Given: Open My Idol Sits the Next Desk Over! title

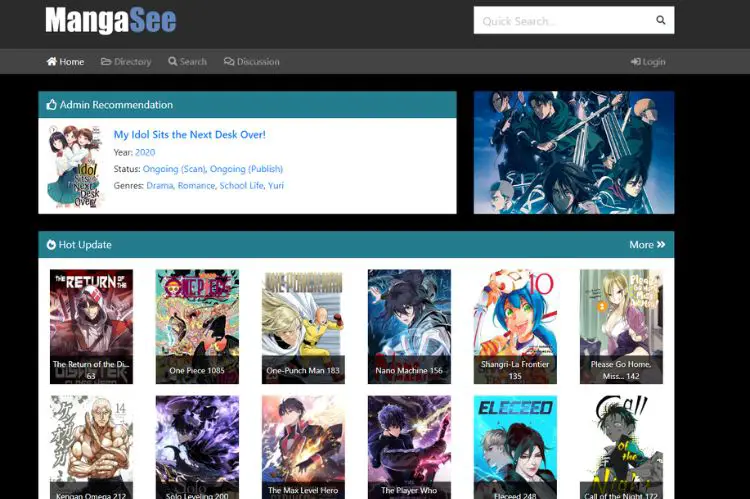Looking at the screenshot, I should click(x=189, y=134).
